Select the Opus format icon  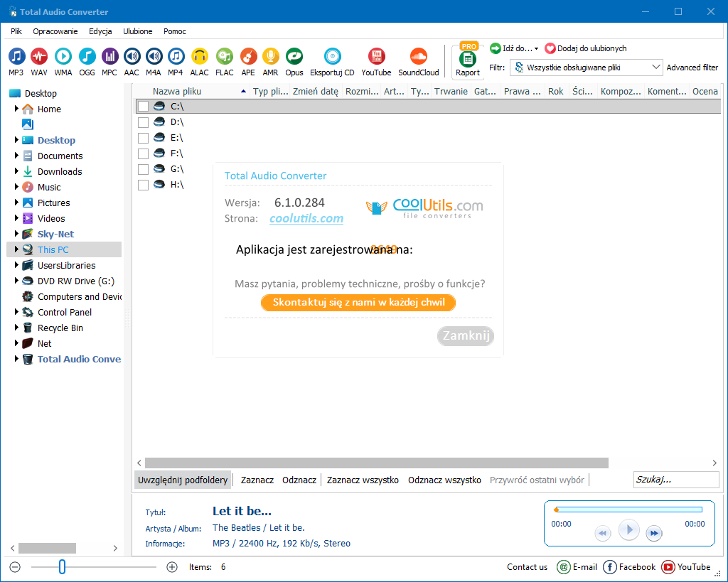(x=294, y=57)
